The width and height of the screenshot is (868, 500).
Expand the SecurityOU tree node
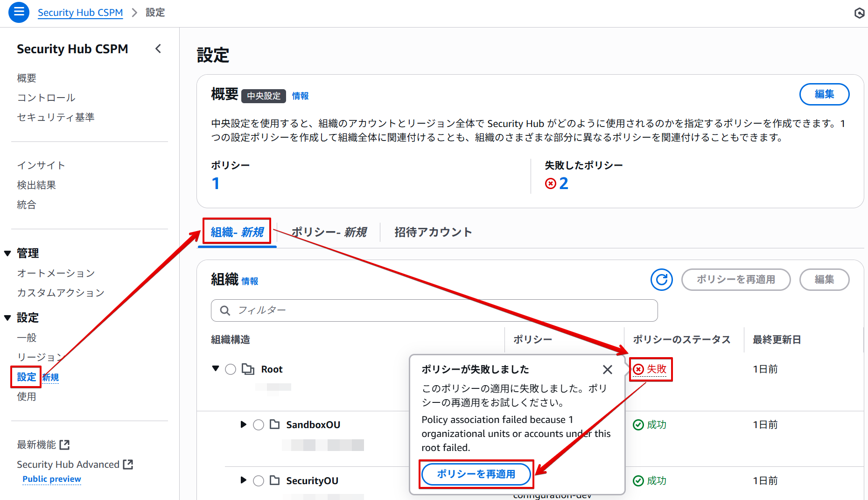pyautogui.click(x=243, y=480)
